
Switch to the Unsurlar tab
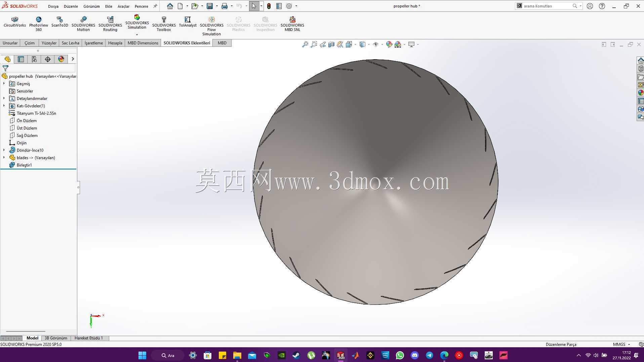tap(10, 43)
